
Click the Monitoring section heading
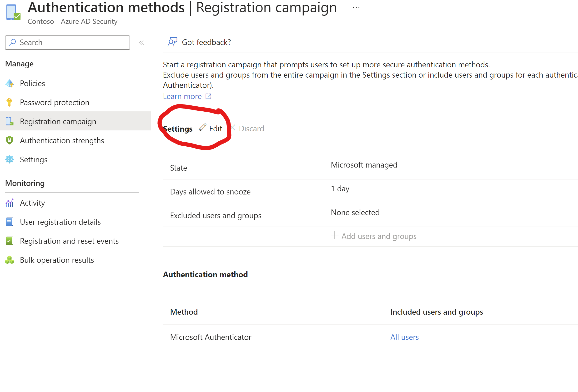click(25, 183)
